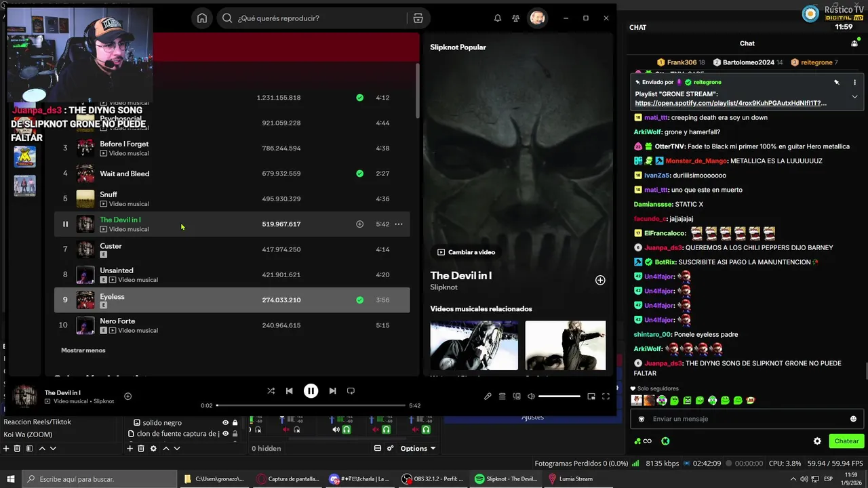This screenshot has width=868, height=488.
Task: Open Lumia Stream from the taskbar
Action: coord(571,479)
